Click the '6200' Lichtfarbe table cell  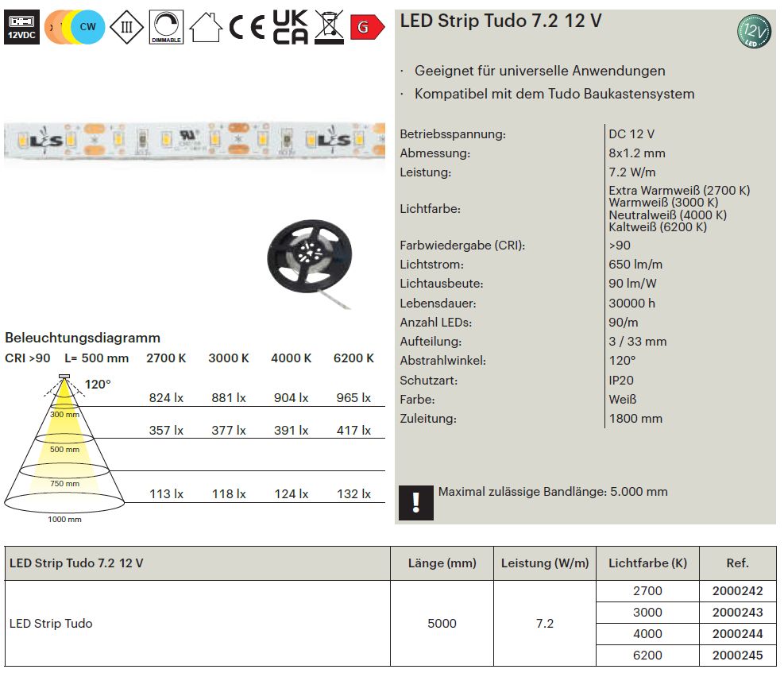point(647,656)
